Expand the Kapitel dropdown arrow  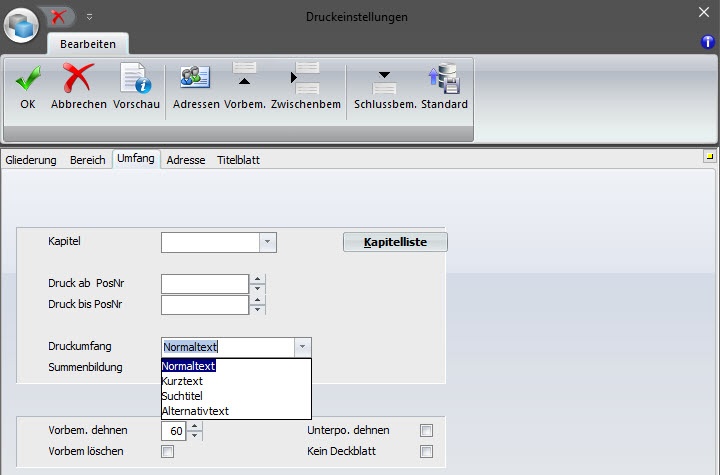[x=267, y=242]
